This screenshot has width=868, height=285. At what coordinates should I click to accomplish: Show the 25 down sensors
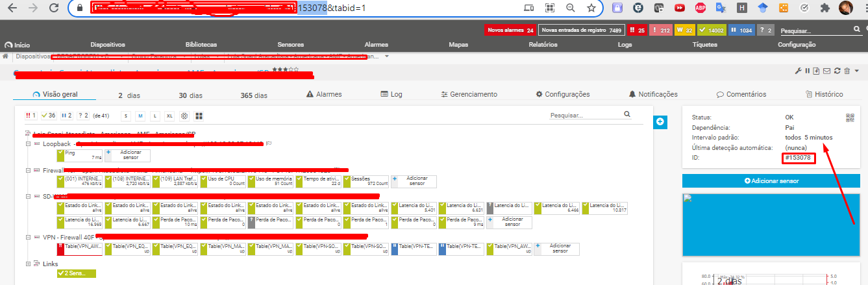[638, 30]
